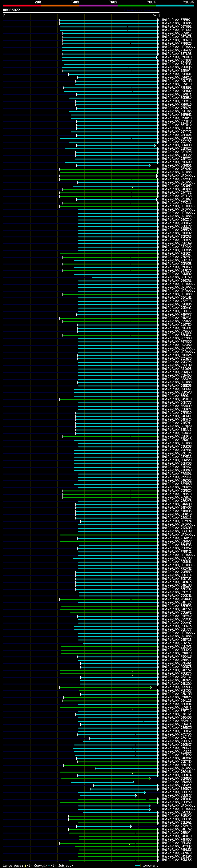Click the purple ~60% identity legend color
The width and height of the screenshot is (197, 868).
[x=99, y=6]
